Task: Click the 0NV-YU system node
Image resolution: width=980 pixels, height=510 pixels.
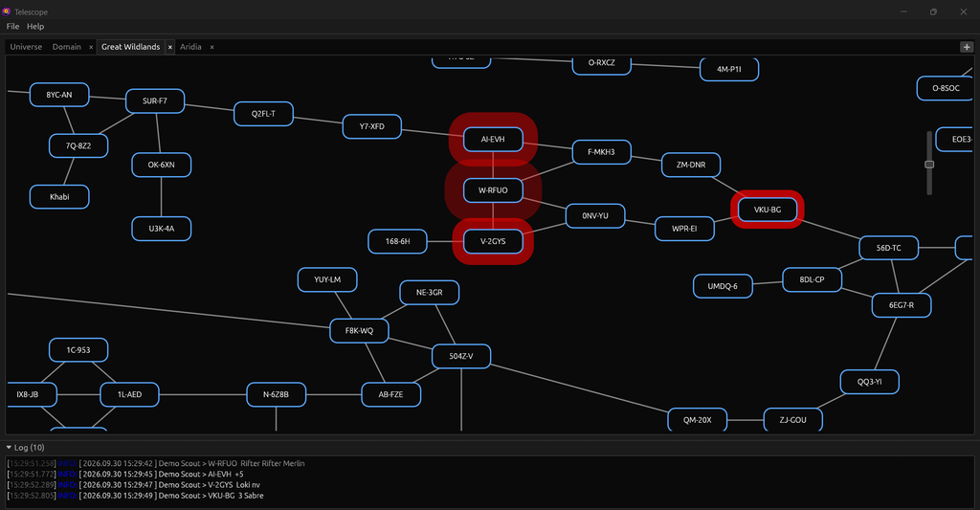Action: (595, 215)
